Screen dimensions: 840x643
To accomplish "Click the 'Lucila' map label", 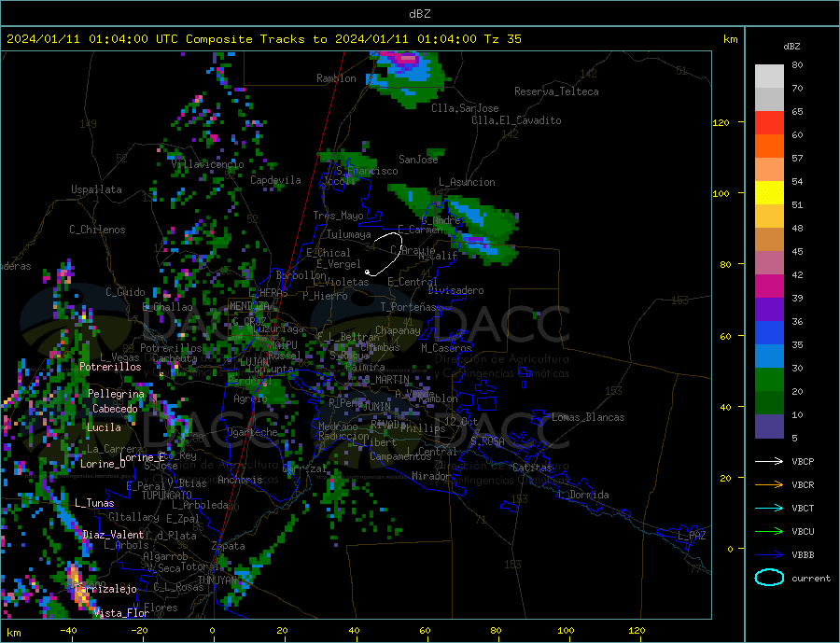I will pyautogui.click(x=104, y=427).
